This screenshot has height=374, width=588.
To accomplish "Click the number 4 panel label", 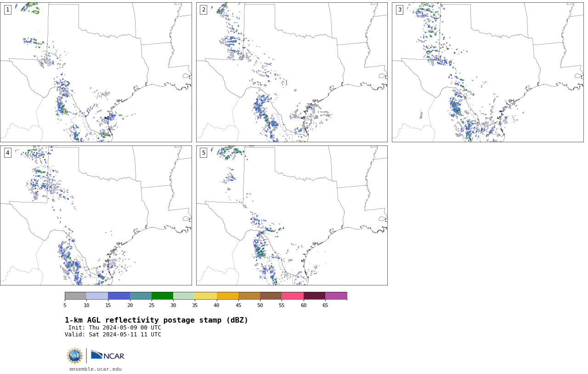I will (x=7, y=153).
